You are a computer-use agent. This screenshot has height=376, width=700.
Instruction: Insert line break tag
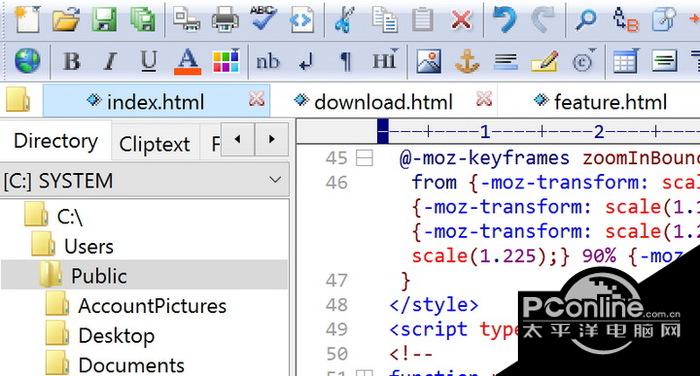tap(306, 62)
